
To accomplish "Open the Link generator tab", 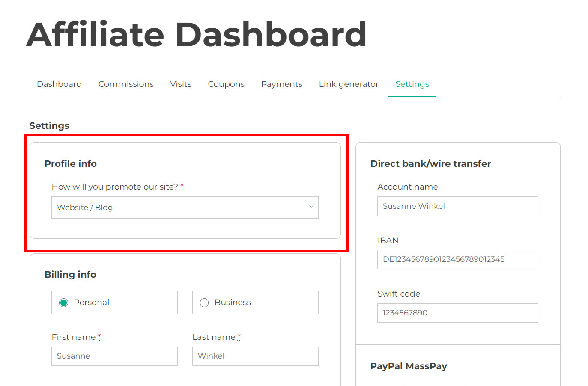I will tap(349, 84).
